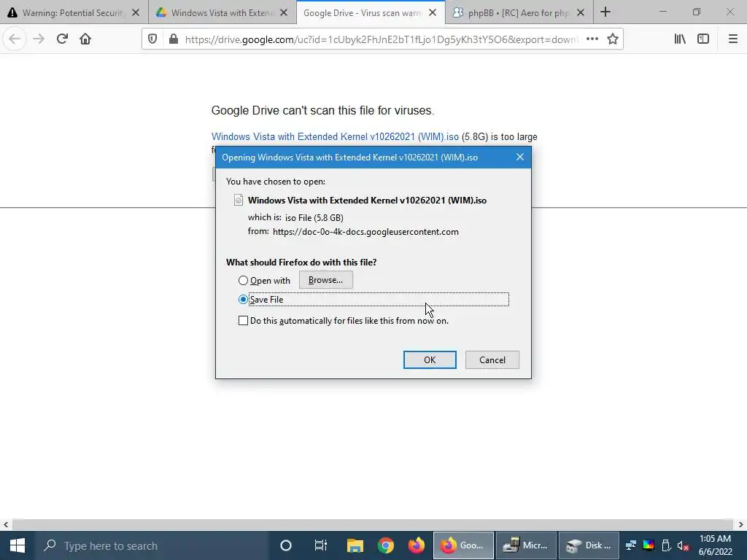
Task: Switch to Goo... Firefox window on taskbar
Action: pyautogui.click(x=463, y=545)
